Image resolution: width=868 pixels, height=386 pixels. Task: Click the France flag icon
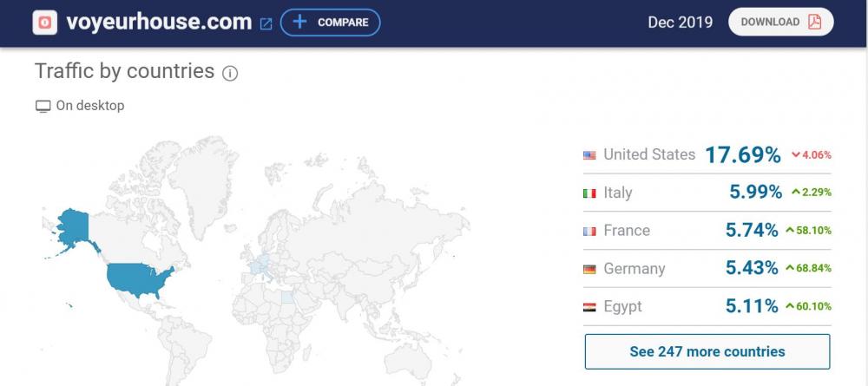[x=589, y=232]
